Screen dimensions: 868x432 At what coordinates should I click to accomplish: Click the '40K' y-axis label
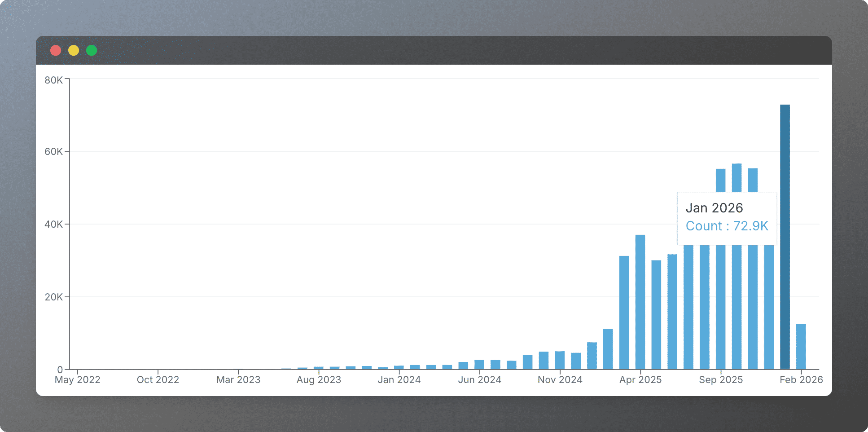pyautogui.click(x=53, y=225)
